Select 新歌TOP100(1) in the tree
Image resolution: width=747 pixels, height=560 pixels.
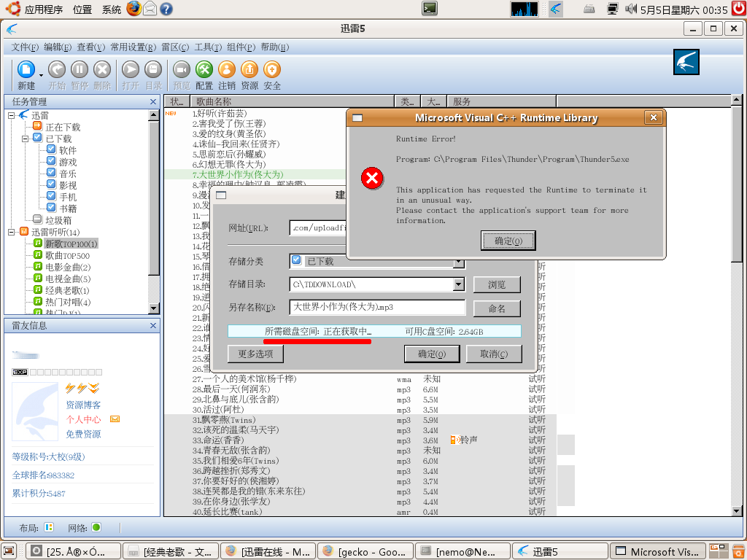click(71, 244)
